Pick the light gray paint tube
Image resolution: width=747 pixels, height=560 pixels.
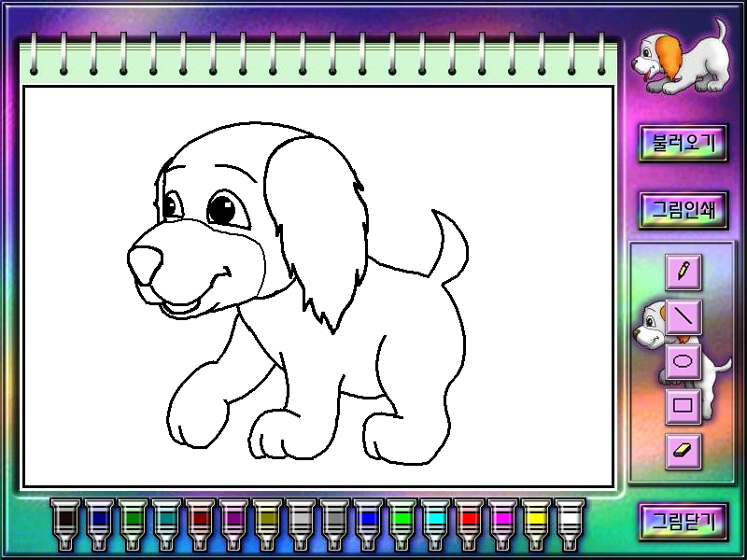point(301,525)
